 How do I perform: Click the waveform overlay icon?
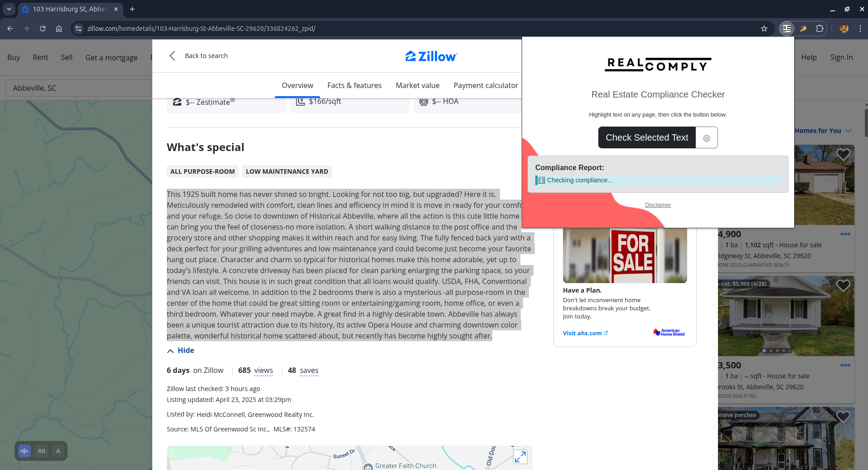point(24,451)
